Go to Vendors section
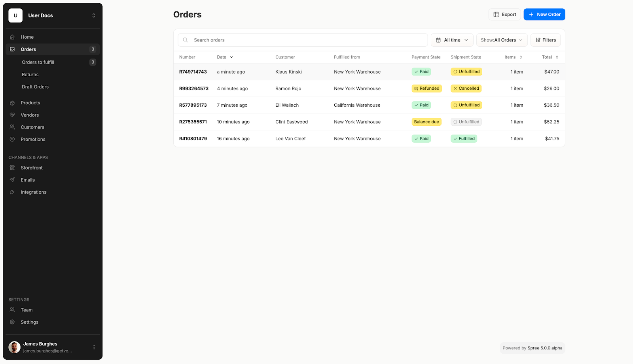Viewport: 633px width, 364px height. tap(30, 115)
